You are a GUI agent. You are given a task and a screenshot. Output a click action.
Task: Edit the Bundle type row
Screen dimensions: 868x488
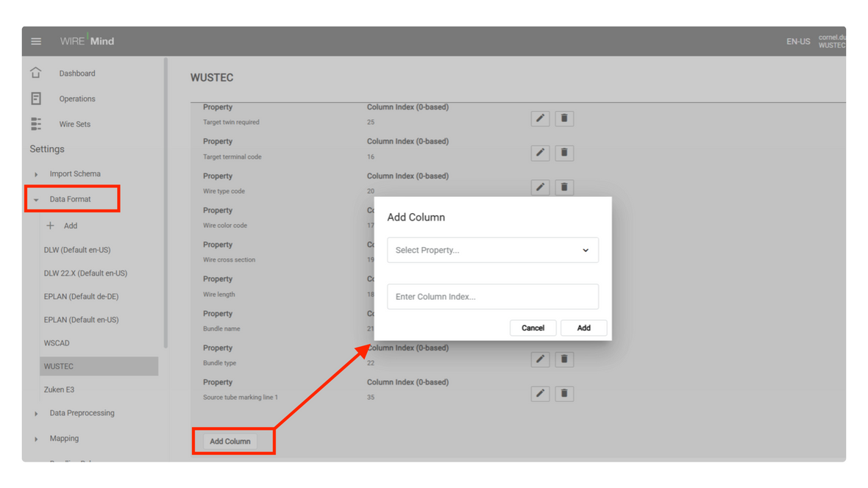tap(540, 359)
